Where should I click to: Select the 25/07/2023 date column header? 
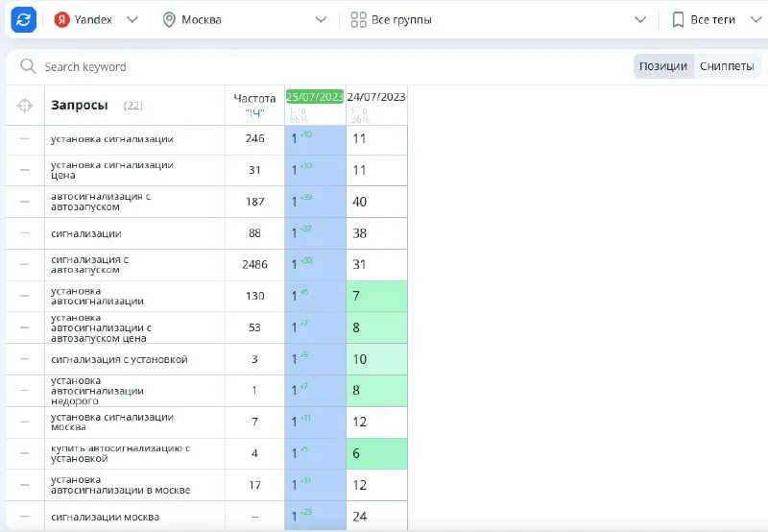[x=315, y=96]
